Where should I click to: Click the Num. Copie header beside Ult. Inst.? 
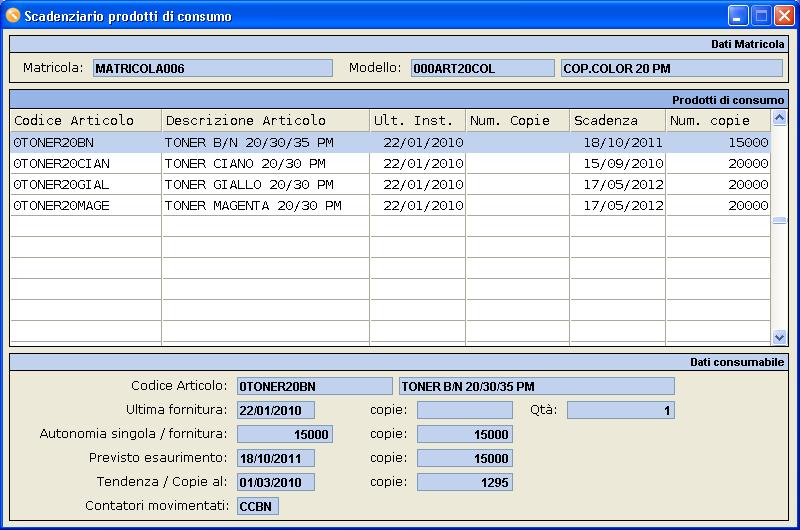tap(517, 120)
